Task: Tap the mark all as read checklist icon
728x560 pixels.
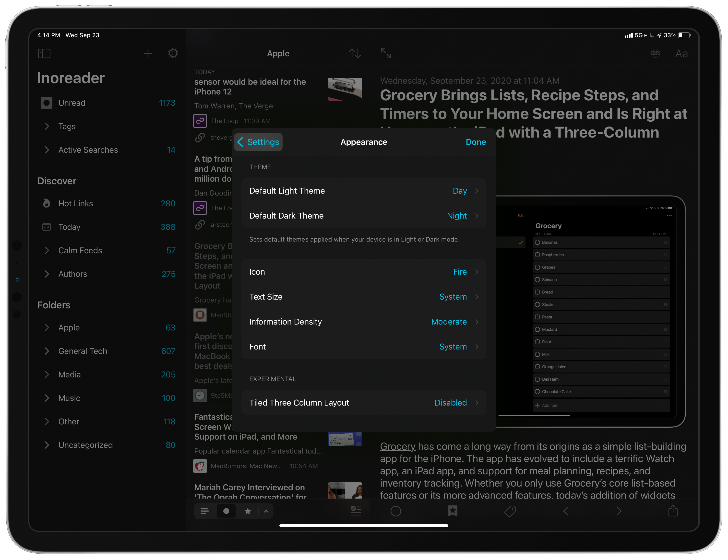Action: (355, 511)
